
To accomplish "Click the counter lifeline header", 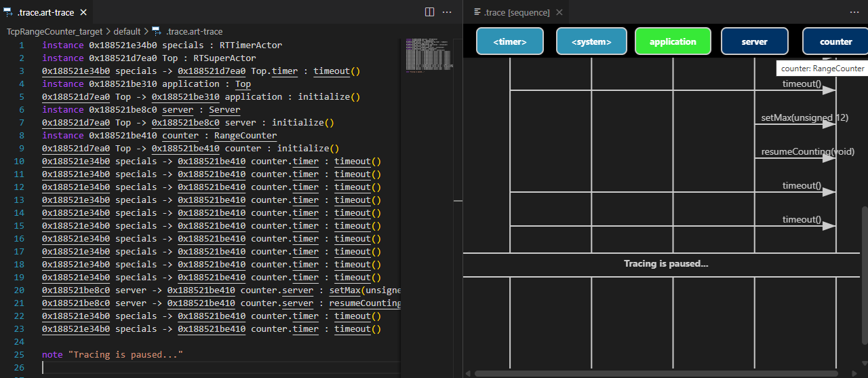I will click(x=835, y=41).
